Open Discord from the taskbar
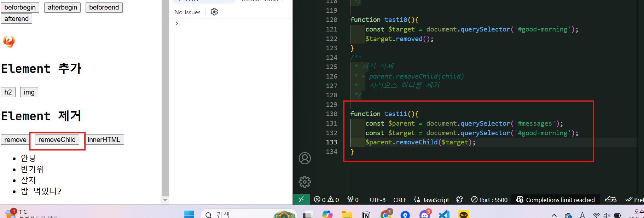The image size is (644, 218). tap(425, 214)
